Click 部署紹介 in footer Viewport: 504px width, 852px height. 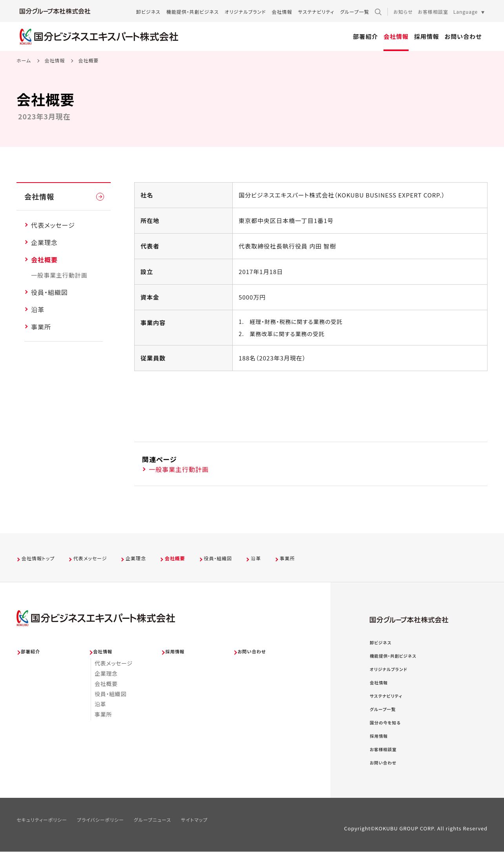(x=30, y=652)
